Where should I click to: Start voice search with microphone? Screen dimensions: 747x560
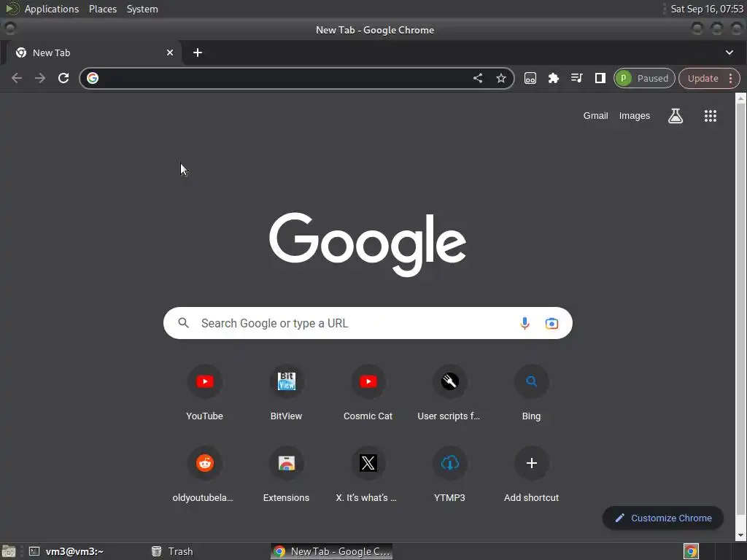coord(525,323)
